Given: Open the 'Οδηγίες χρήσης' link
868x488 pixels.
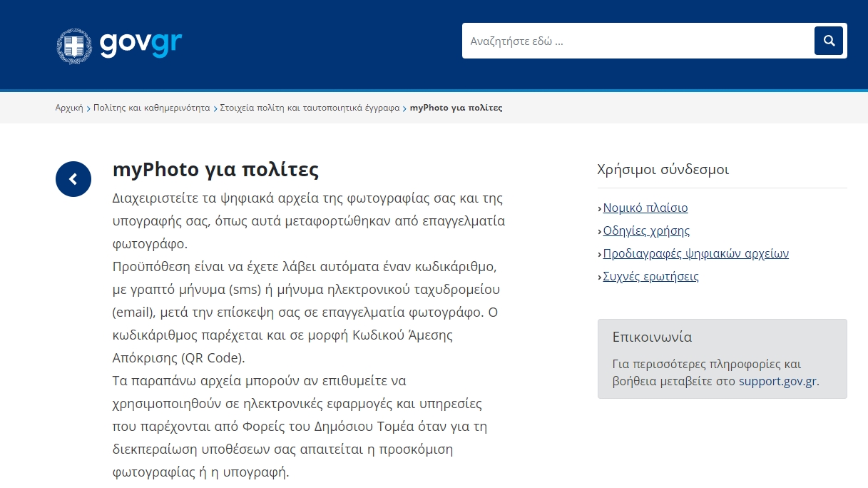Looking at the screenshot, I should (646, 230).
